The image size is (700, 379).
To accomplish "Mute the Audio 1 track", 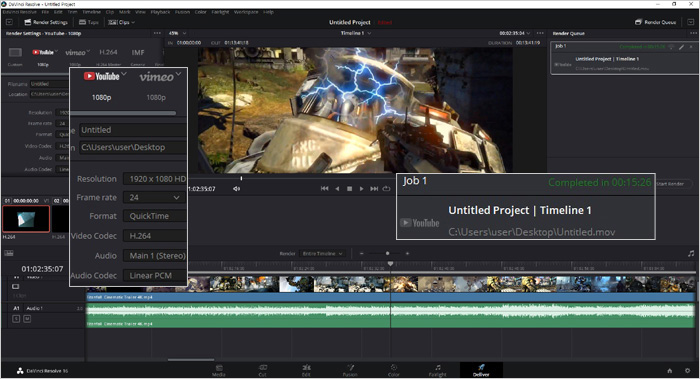I will [27, 319].
